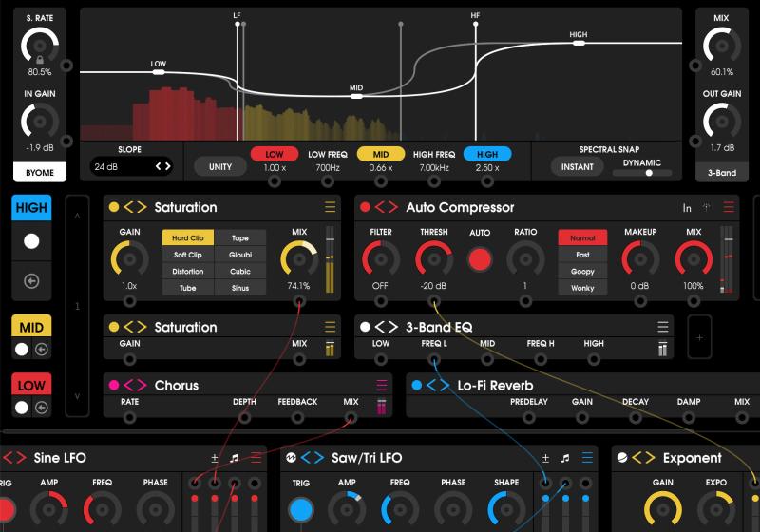Image resolution: width=760 pixels, height=532 pixels.
Task: Toggle the In switch on Auto Compressor header
Action: click(687, 208)
